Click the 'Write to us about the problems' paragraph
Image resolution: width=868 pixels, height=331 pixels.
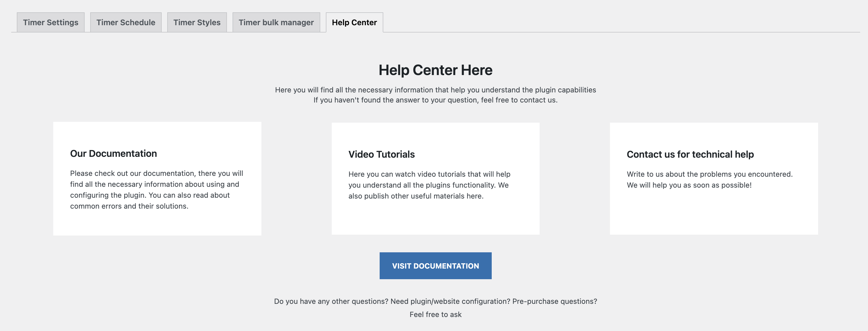click(710, 180)
